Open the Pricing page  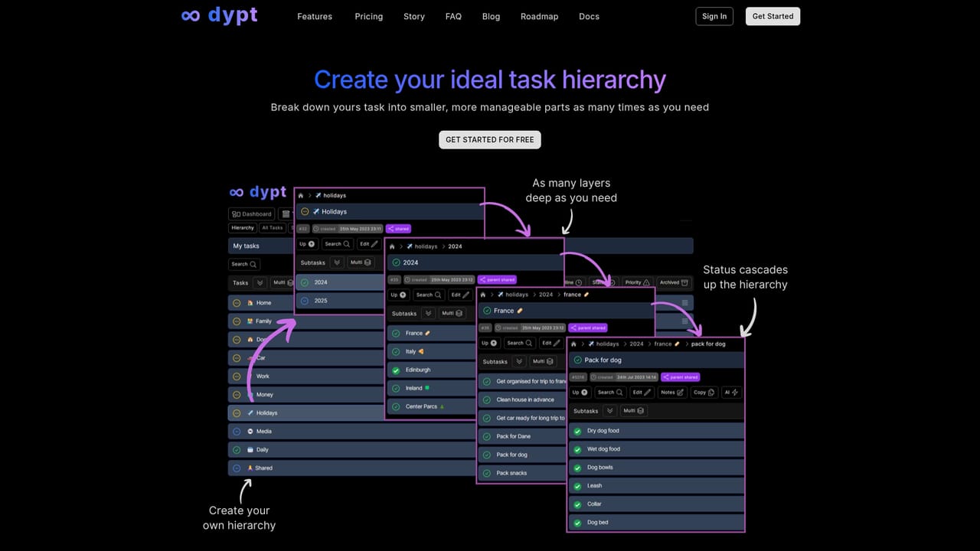point(369,16)
